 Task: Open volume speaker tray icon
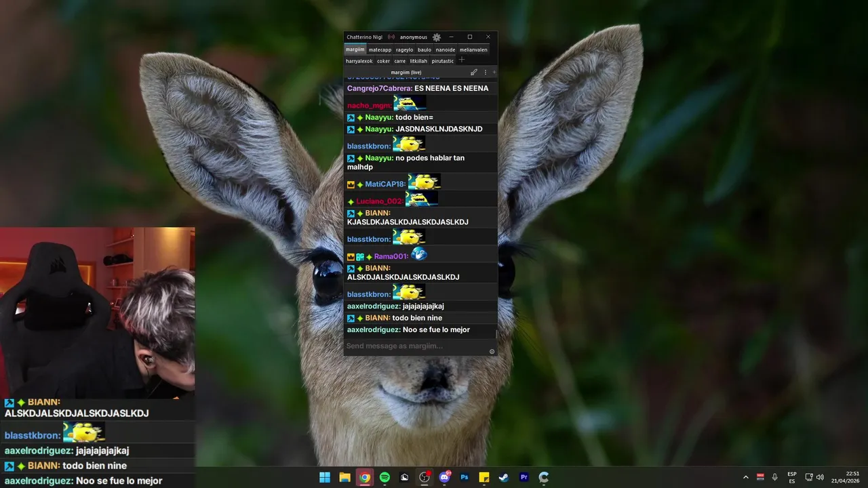(x=820, y=477)
